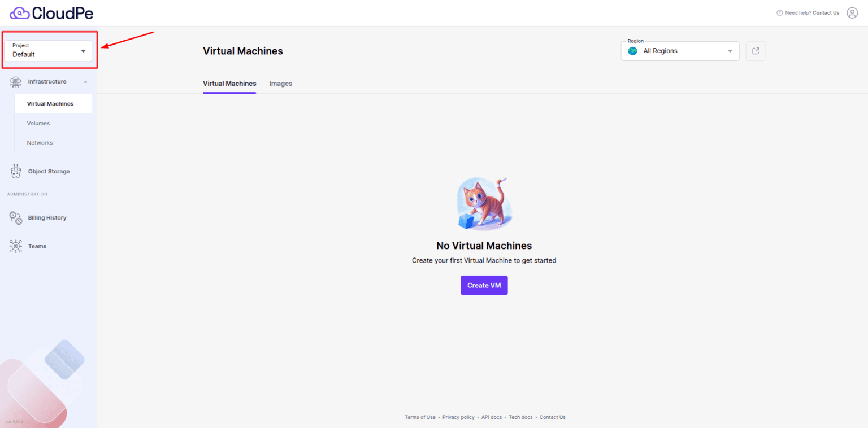Switch to the Images tab
The width and height of the screenshot is (868, 428).
coord(281,84)
